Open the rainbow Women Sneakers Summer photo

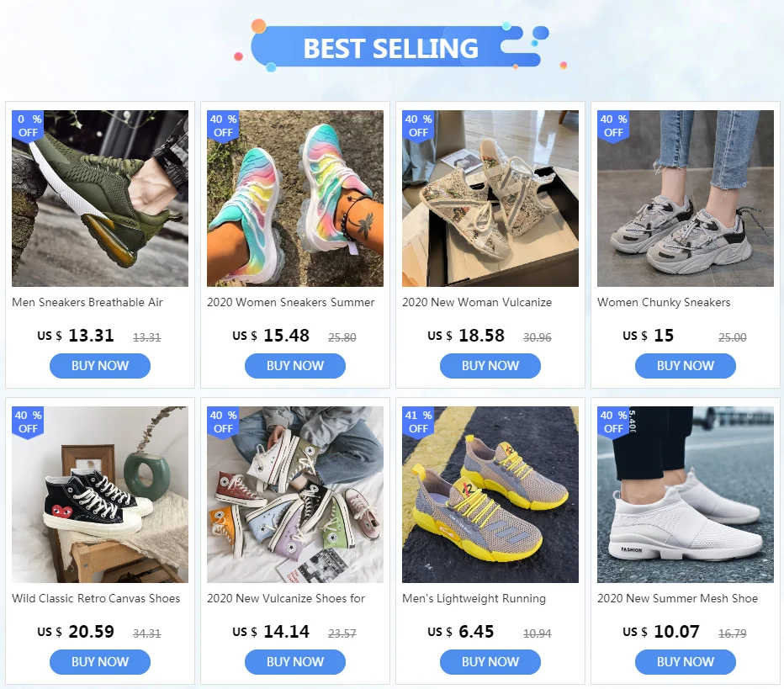(295, 199)
